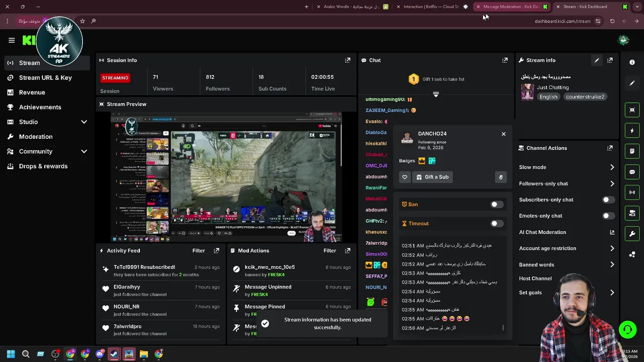Click the Gift a Sub button

point(432,177)
